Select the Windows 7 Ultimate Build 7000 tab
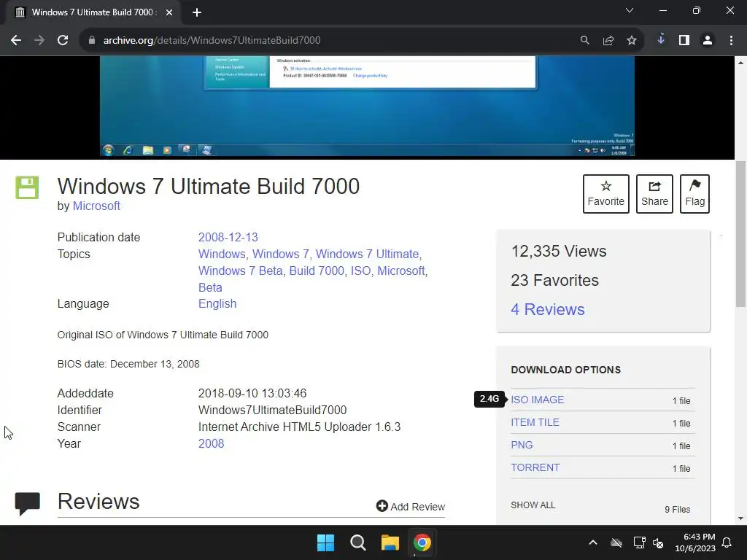 pos(92,12)
